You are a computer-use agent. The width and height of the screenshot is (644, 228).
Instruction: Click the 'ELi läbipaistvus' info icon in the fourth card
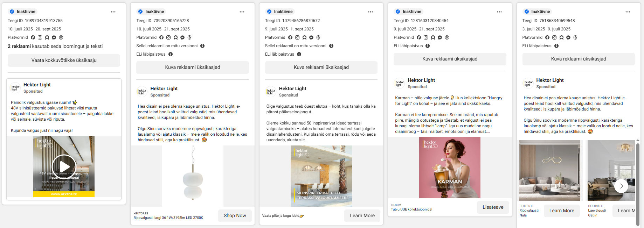tap(428, 46)
